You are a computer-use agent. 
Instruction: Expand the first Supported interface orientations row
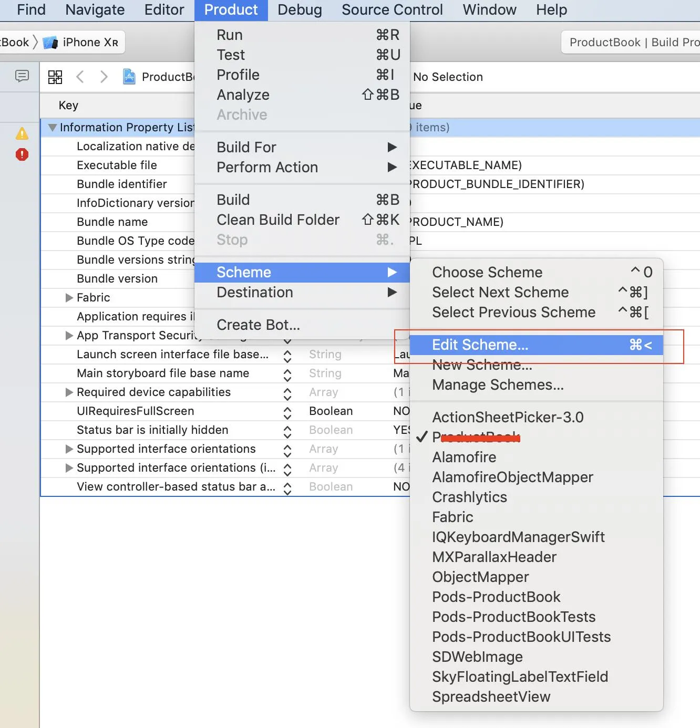[x=69, y=449]
